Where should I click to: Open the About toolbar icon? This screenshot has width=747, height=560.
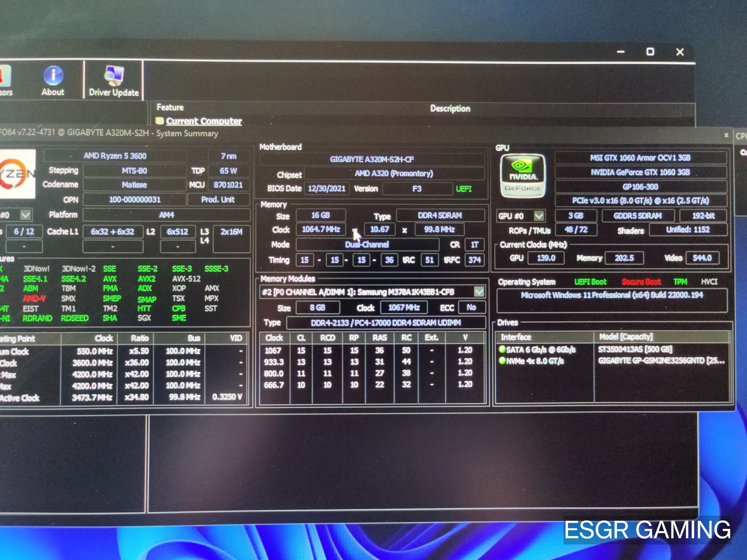coord(53,81)
